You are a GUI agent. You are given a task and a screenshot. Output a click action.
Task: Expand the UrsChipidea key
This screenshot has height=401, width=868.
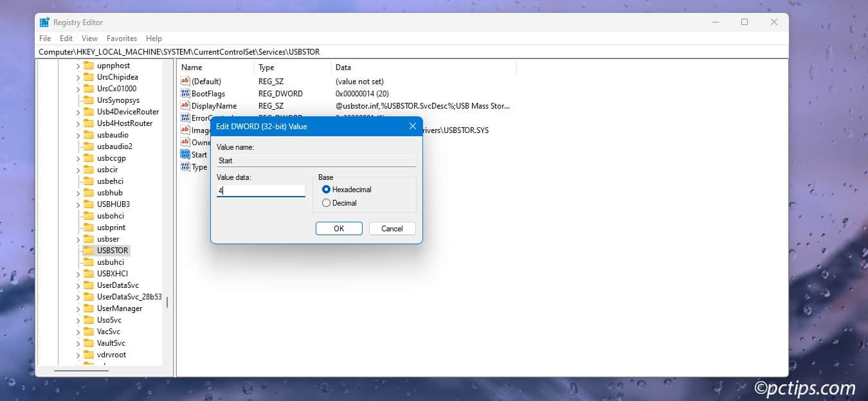pos(78,77)
